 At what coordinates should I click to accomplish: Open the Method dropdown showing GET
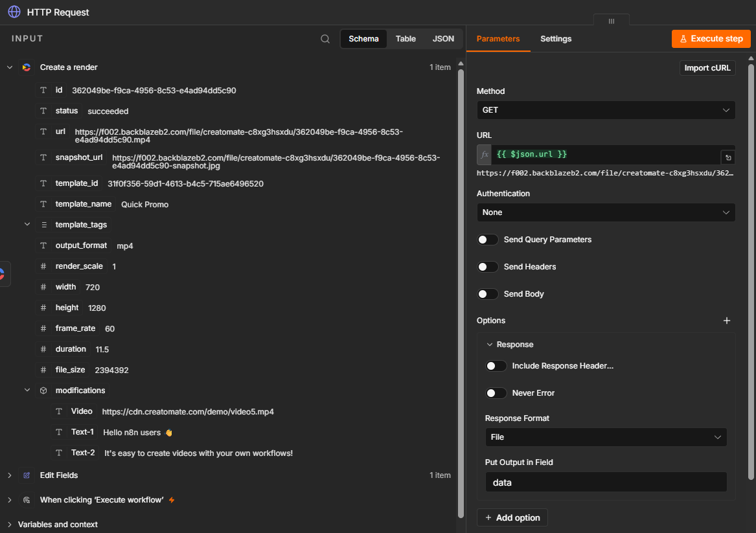pyautogui.click(x=606, y=110)
